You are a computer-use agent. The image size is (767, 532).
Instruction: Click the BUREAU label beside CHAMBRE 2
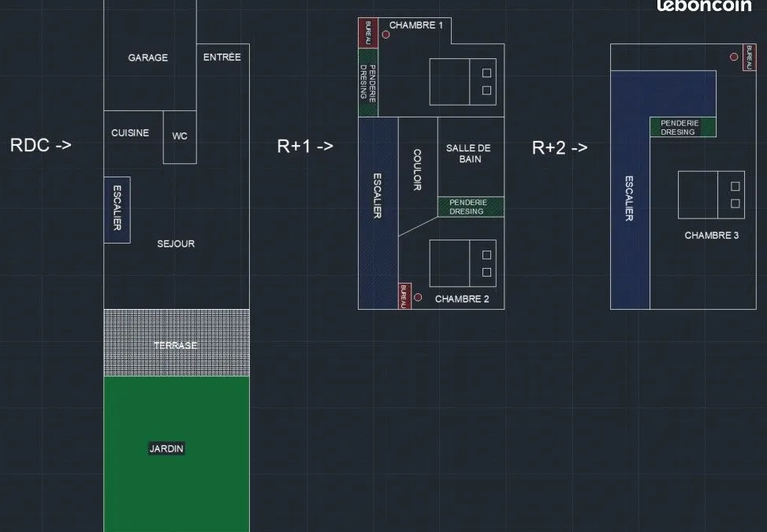click(x=404, y=297)
